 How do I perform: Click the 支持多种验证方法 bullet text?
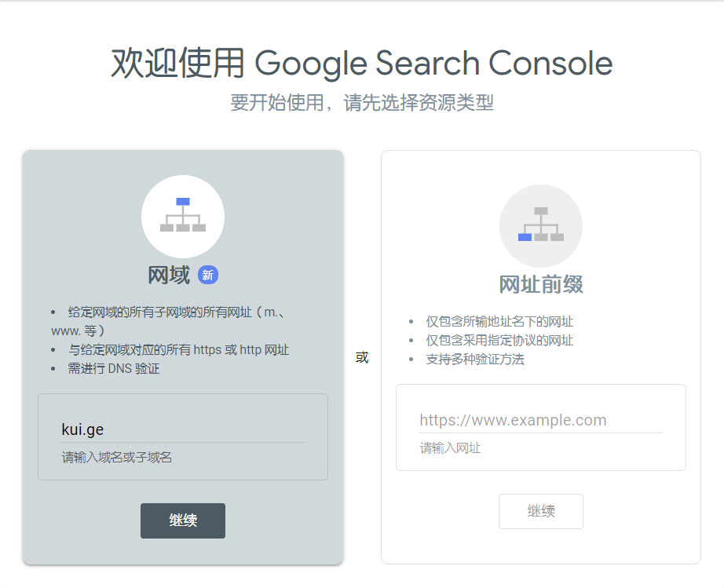pyautogui.click(x=474, y=360)
